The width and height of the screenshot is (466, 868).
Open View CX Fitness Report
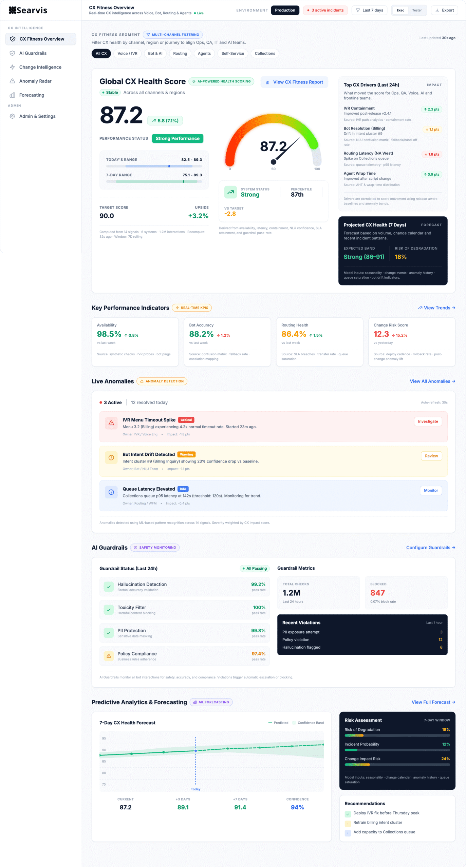[x=294, y=82]
